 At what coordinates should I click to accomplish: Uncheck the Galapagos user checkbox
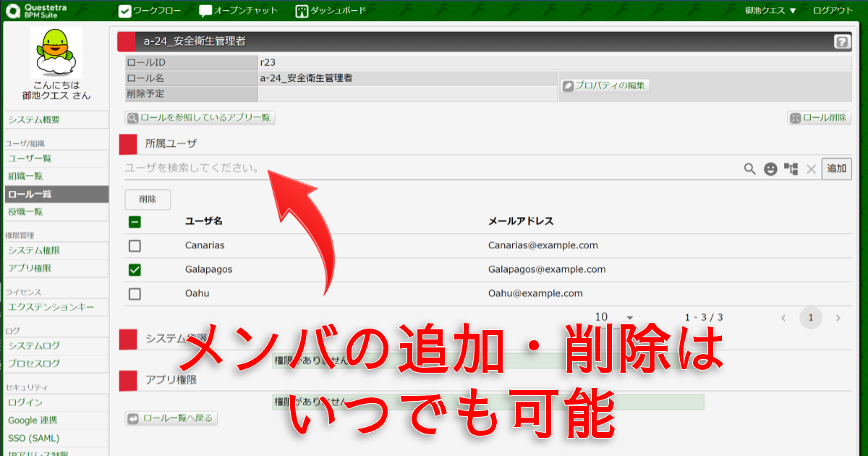tap(135, 270)
